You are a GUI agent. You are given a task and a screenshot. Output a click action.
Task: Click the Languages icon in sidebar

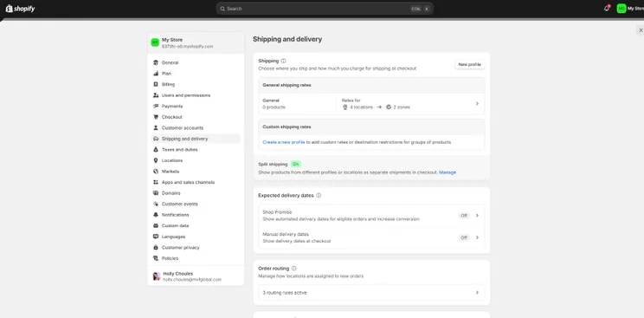pyautogui.click(x=156, y=237)
